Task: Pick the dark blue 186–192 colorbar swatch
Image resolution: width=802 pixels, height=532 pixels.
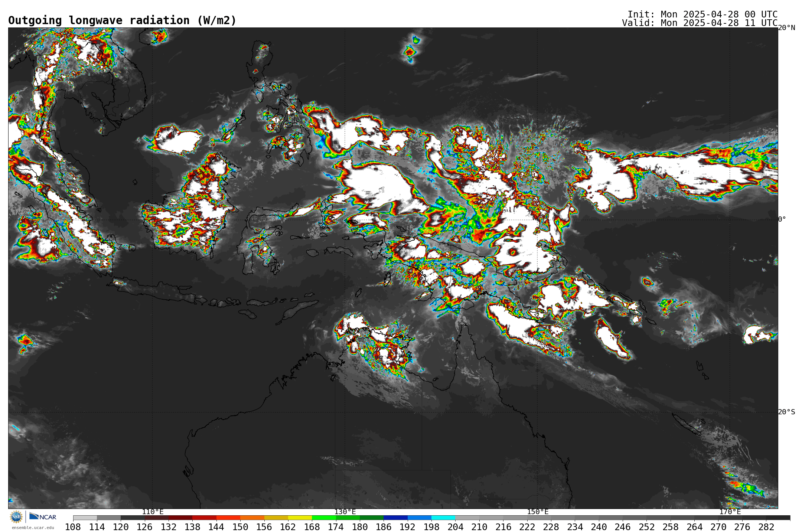Action: [396, 518]
